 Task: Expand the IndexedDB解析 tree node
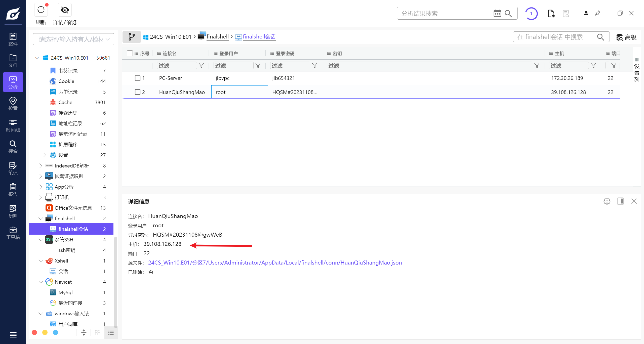[x=41, y=166]
